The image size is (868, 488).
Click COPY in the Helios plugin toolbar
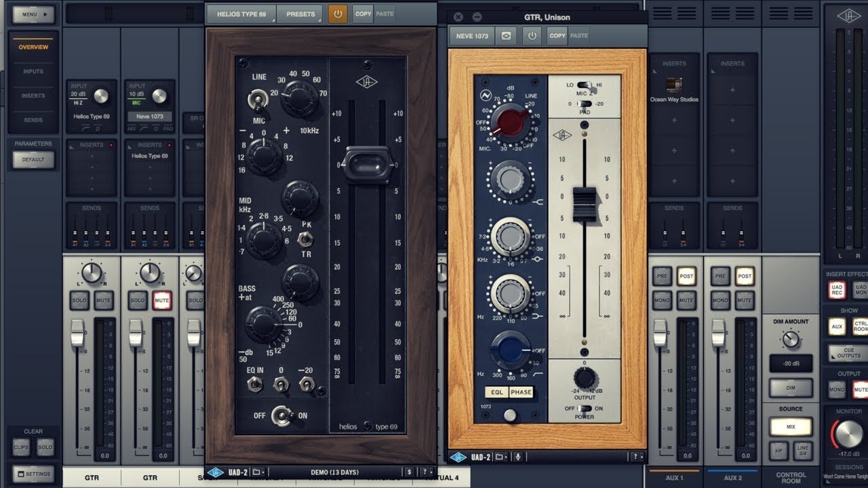363,14
